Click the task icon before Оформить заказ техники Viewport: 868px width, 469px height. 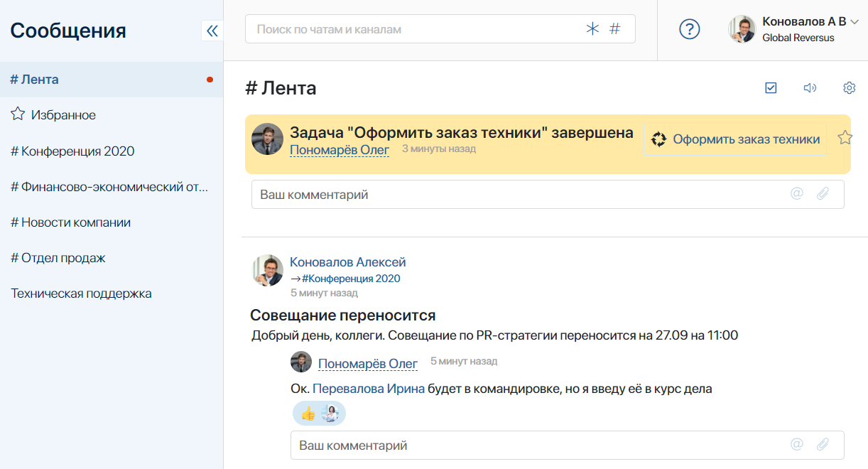(x=659, y=140)
